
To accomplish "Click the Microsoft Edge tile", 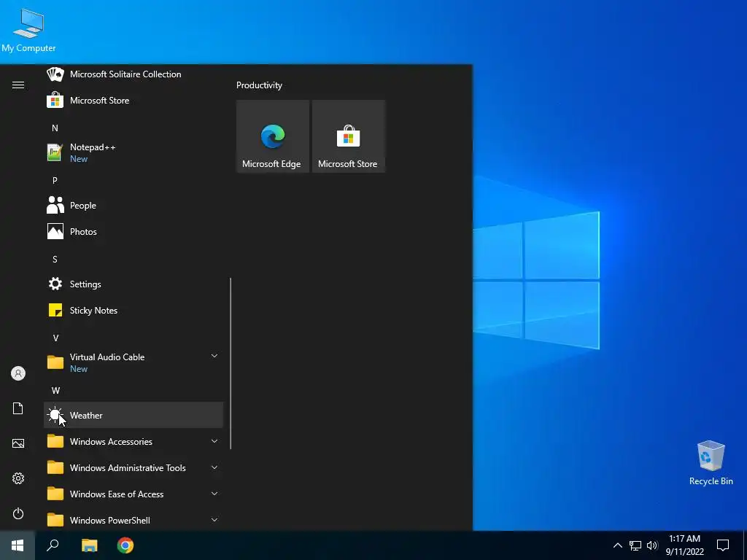I will pos(273,136).
